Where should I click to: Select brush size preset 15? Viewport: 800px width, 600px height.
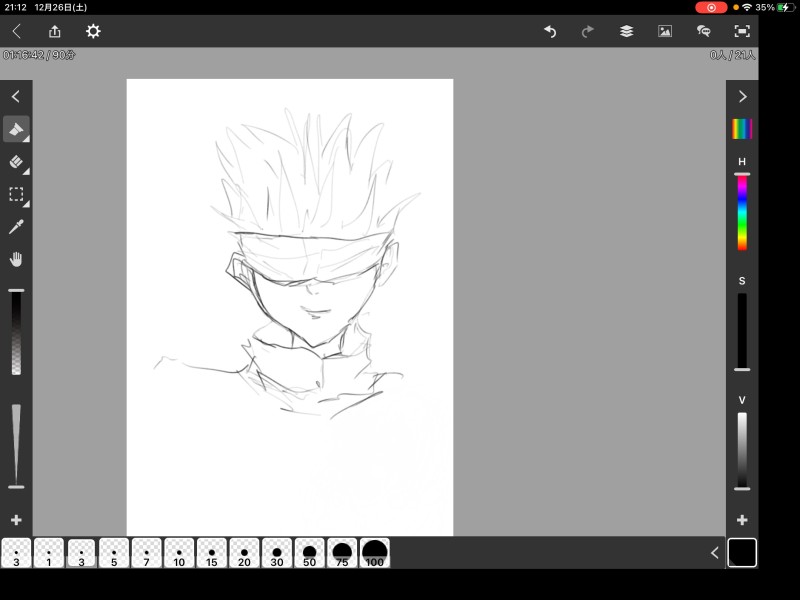point(212,553)
